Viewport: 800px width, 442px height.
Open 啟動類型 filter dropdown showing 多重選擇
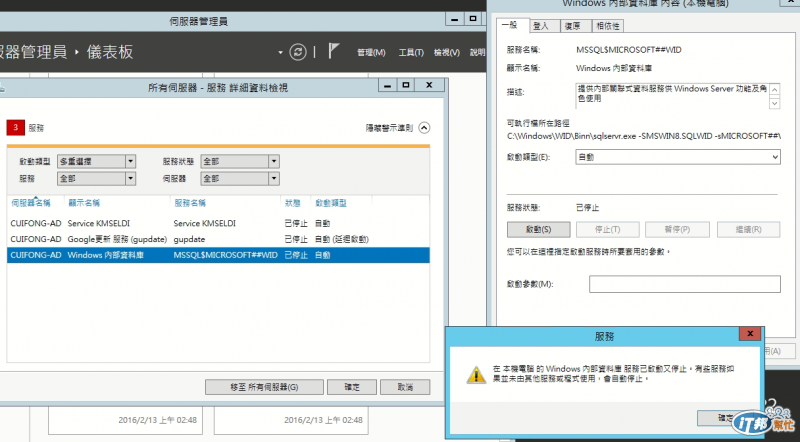96,161
